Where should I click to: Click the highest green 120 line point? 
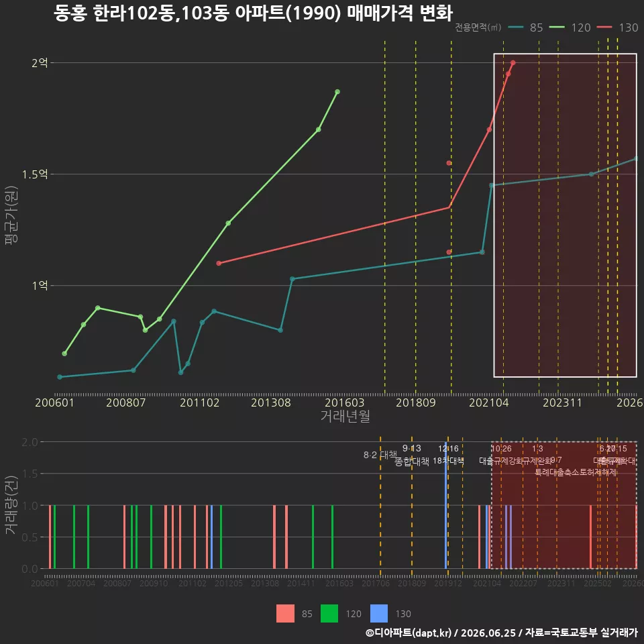click(x=337, y=92)
